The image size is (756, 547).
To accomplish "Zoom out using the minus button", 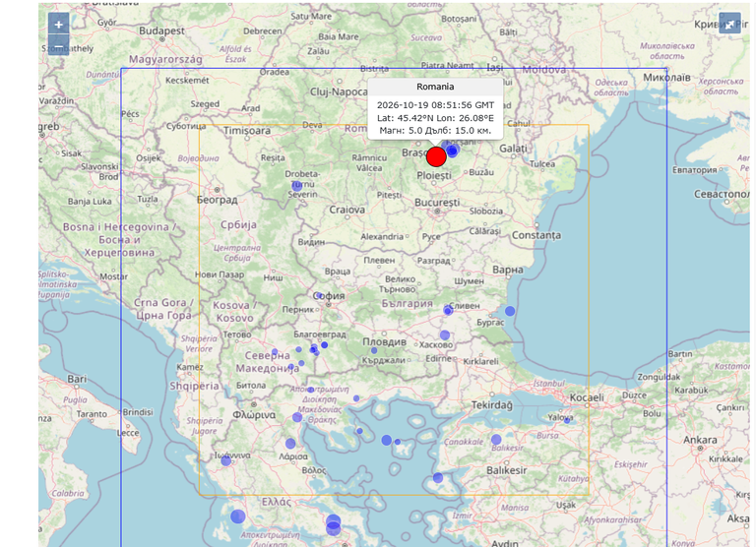I will pyautogui.click(x=58, y=46).
